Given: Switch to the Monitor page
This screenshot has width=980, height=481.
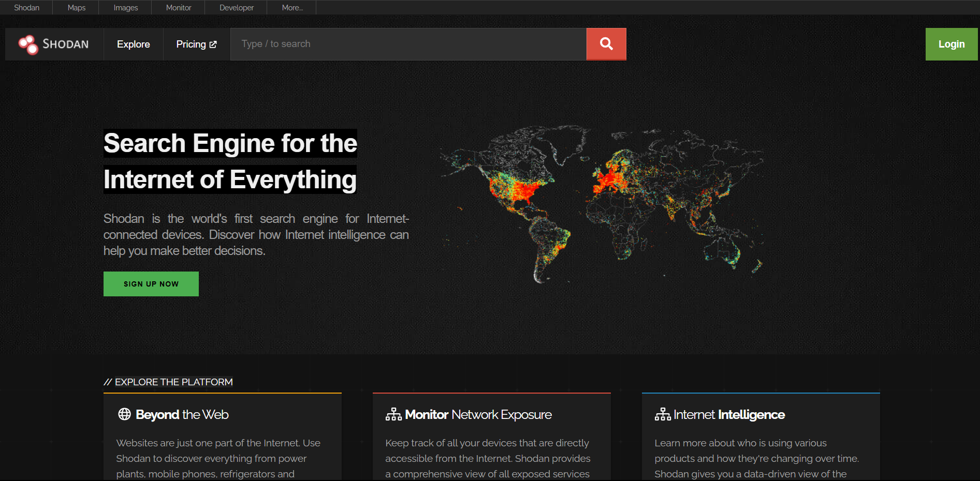Looking at the screenshot, I should tap(178, 7).
